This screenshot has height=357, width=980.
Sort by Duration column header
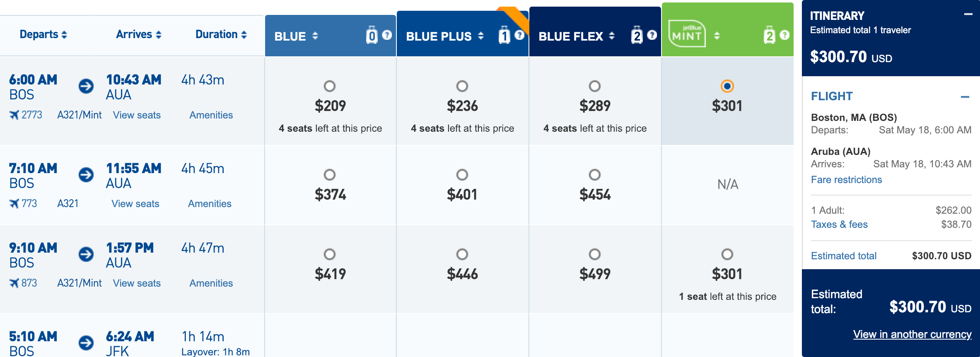[x=221, y=34]
